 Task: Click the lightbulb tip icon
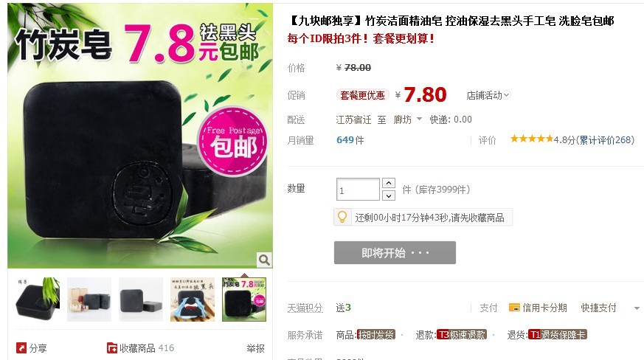coord(342,217)
